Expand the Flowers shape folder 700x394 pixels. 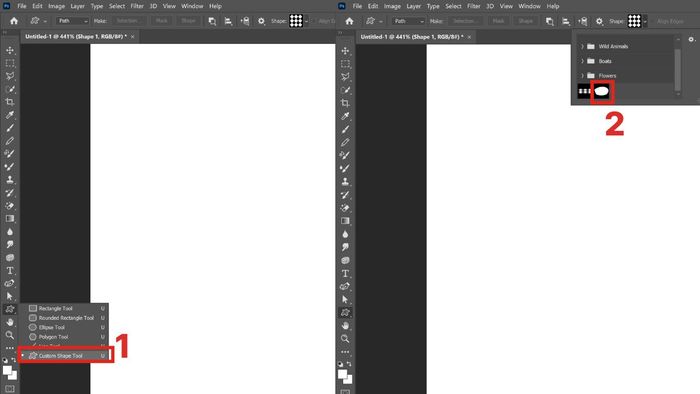tap(582, 76)
